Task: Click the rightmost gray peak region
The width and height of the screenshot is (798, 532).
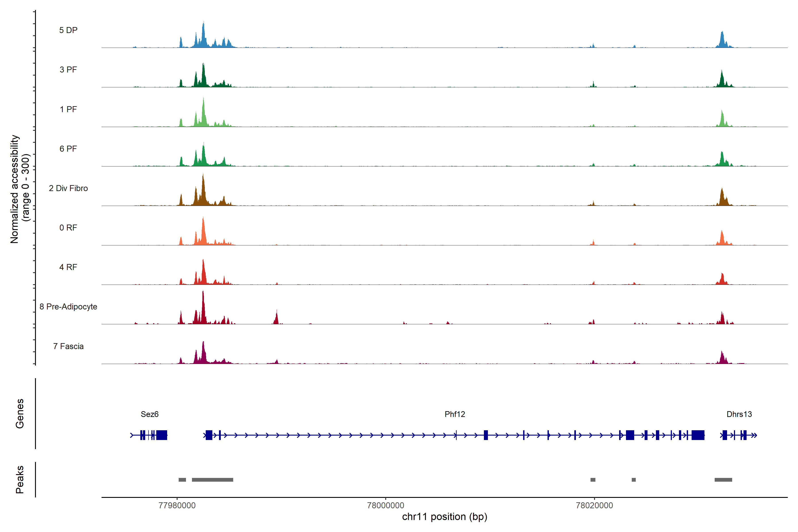Action: (723, 480)
